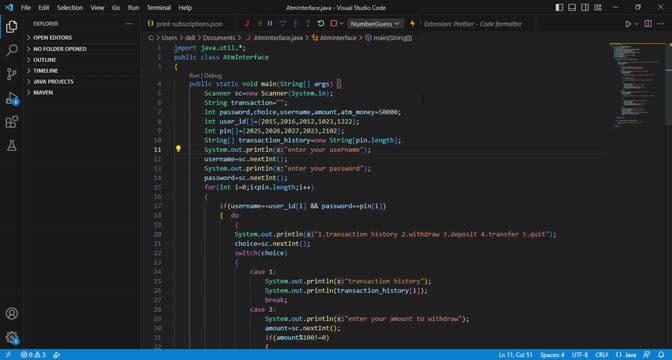Click the Explorer panel more actions ellipsis

[x=129, y=24]
